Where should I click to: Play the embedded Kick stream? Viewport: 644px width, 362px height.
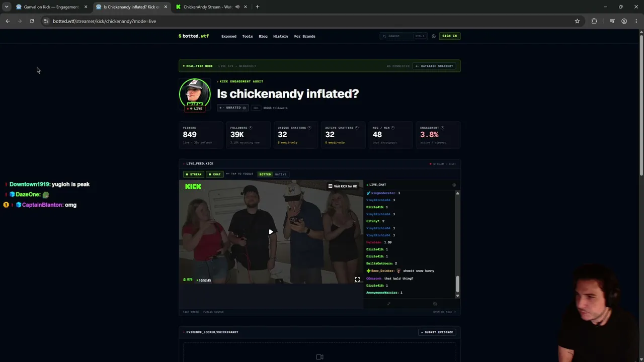point(271,232)
